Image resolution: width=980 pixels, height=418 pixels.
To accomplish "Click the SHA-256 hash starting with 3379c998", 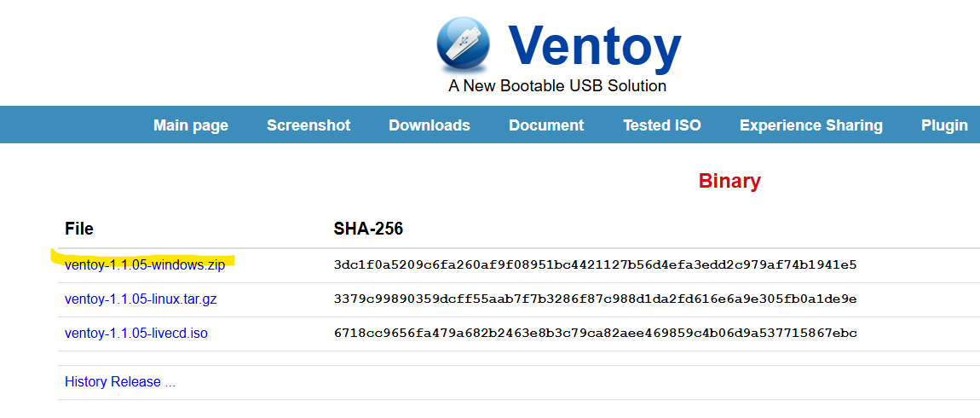I will [595, 299].
